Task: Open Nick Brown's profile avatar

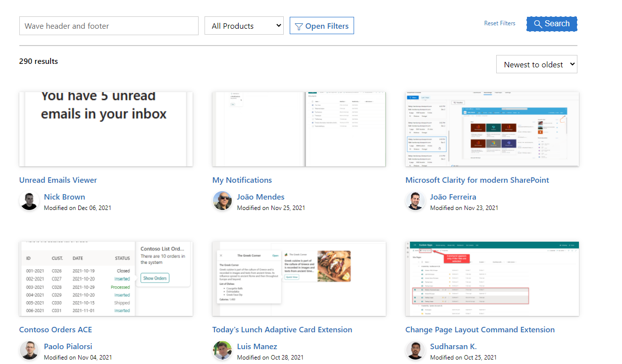Action: [x=29, y=201]
